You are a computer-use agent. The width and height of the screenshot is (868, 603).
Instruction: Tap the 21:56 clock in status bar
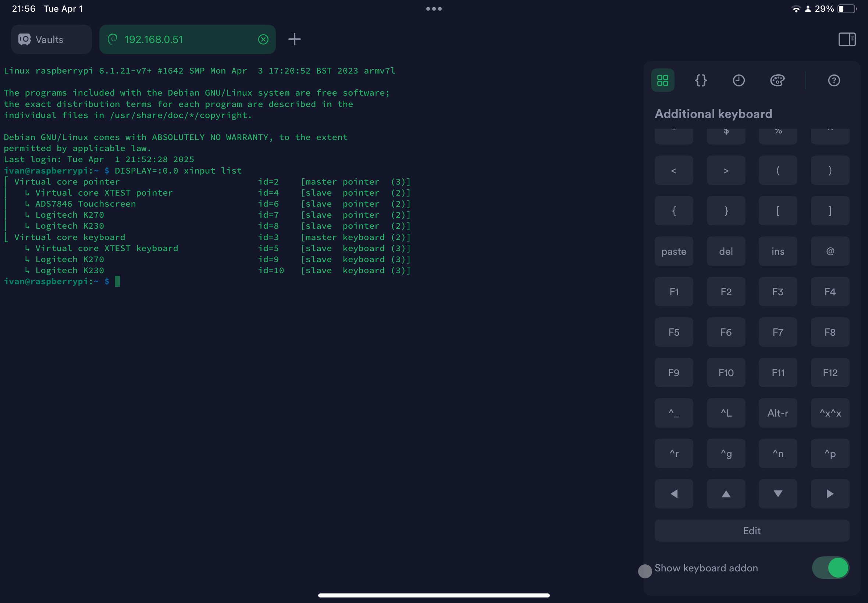click(x=24, y=9)
